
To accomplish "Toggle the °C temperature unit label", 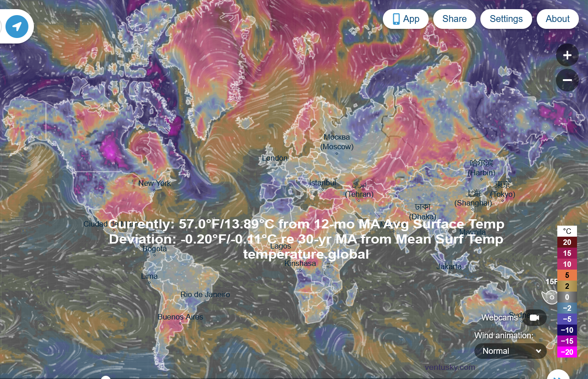I will click(x=566, y=231).
